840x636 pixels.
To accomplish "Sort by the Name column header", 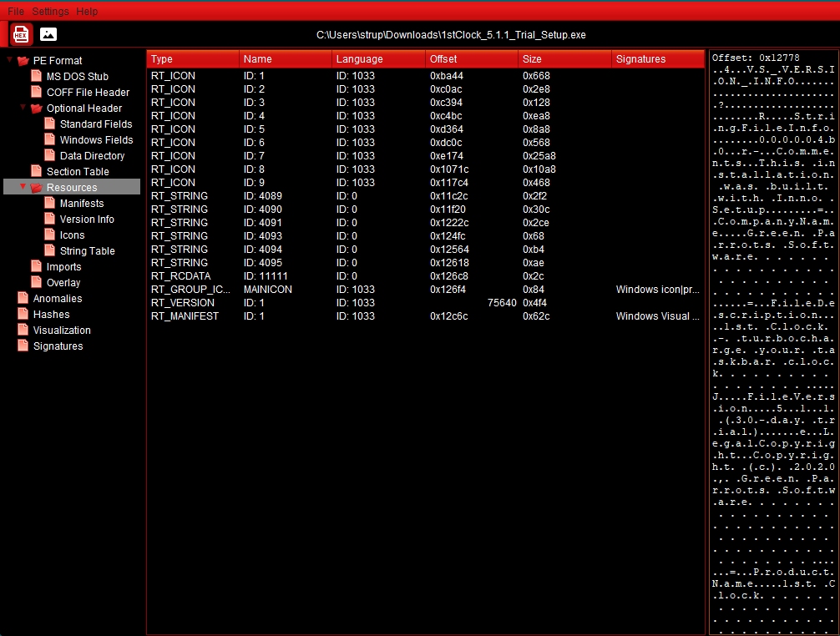I will 286,59.
